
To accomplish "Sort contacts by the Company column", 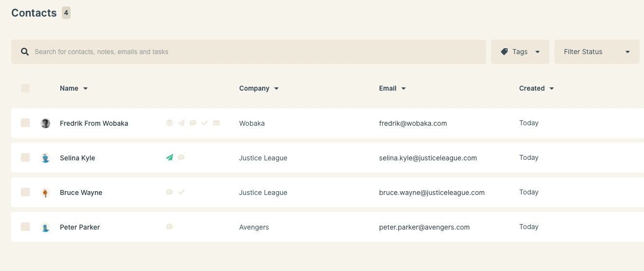I will 259,88.
